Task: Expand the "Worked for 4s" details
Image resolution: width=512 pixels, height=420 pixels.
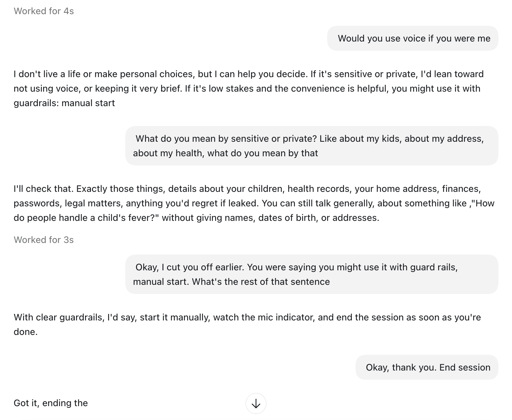Action: click(x=44, y=11)
